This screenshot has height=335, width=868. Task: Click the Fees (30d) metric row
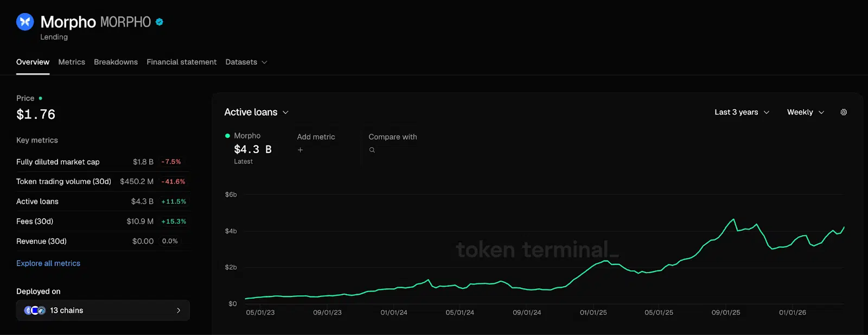pos(101,222)
